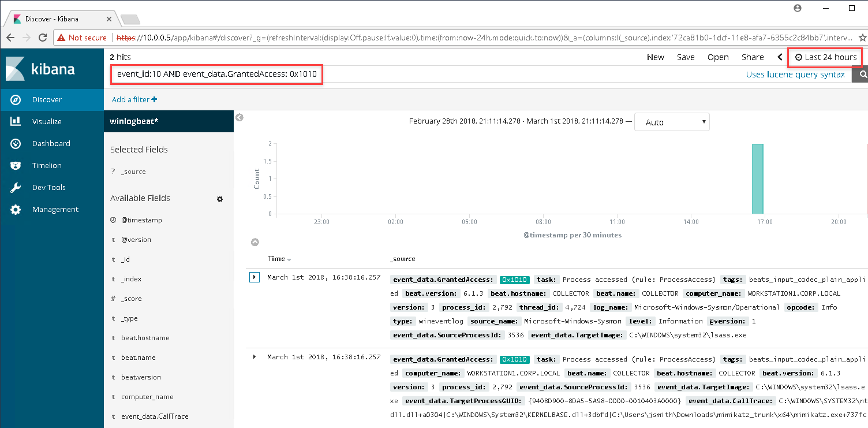Click Share in the top menu
Viewport: 868px width, 428px height.
coord(753,57)
